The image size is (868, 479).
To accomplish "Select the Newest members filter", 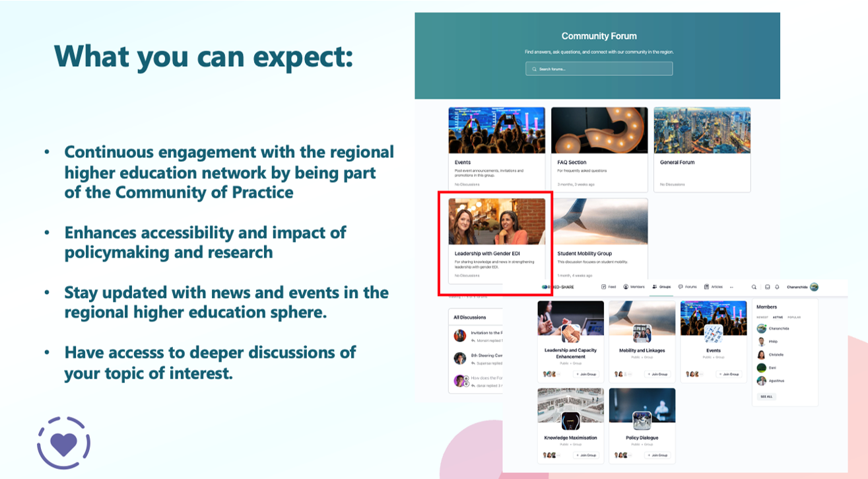I will coord(762,317).
